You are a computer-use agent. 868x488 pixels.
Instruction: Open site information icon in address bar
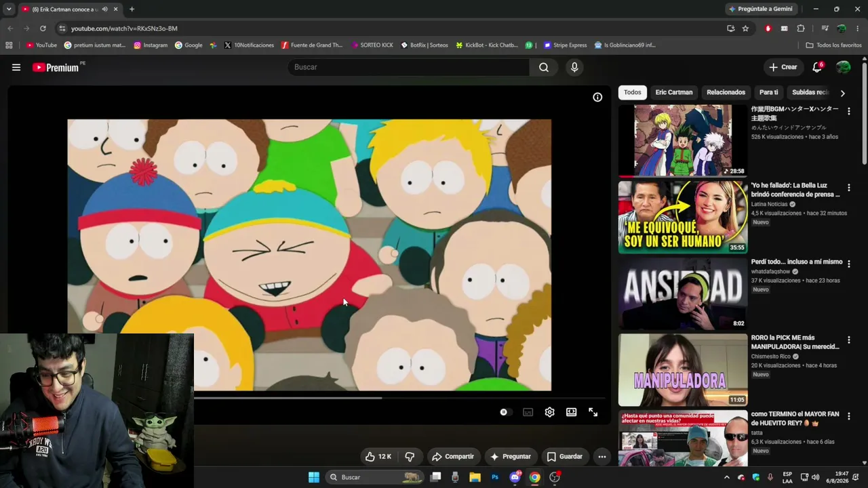point(62,28)
